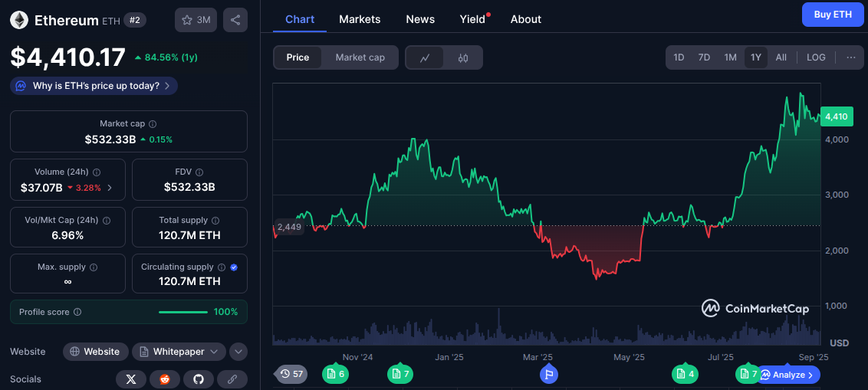Click the FDV info icon
The width and height of the screenshot is (868, 390).
tap(199, 172)
